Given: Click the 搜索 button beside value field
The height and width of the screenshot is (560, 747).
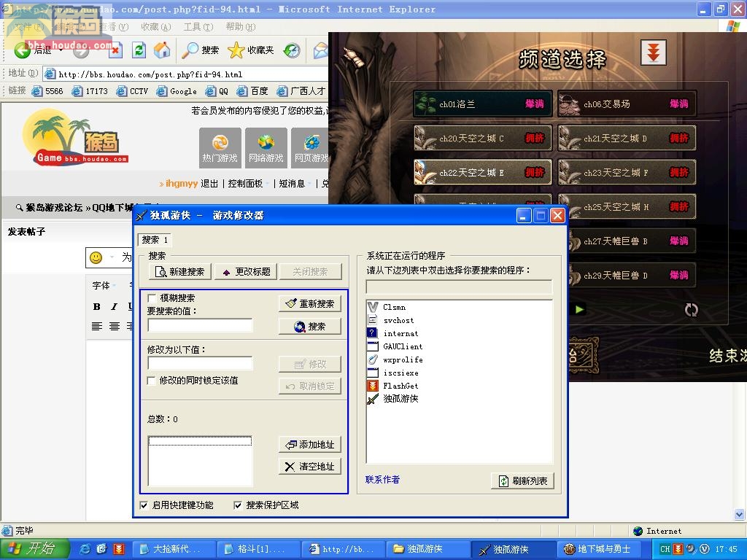Looking at the screenshot, I should (310, 326).
